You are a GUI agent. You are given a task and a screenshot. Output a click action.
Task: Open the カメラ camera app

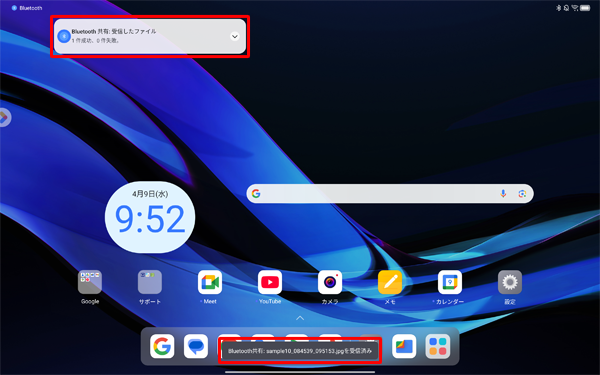pyautogui.click(x=330, y=282)
